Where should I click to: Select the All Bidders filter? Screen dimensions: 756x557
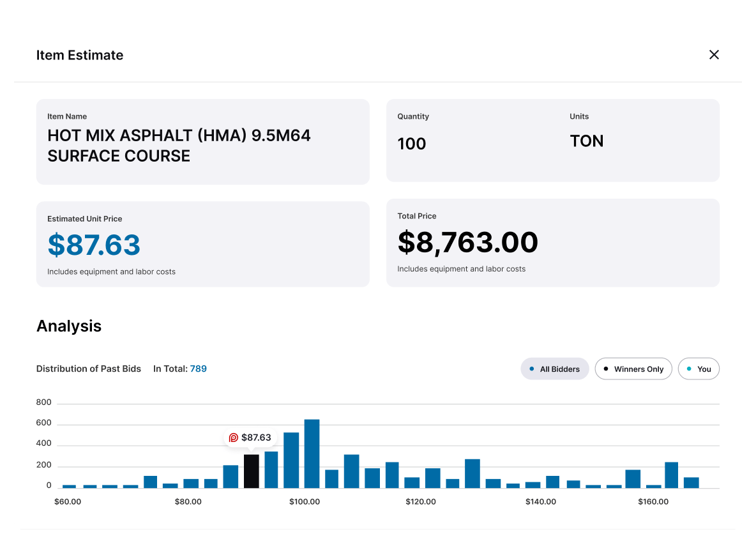pos(554,369)
